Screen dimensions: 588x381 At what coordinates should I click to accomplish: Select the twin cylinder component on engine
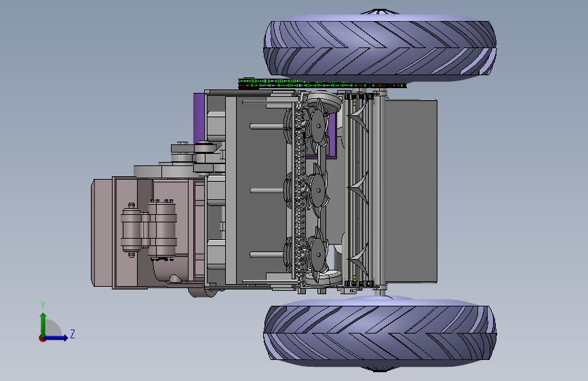coord(149,229)
